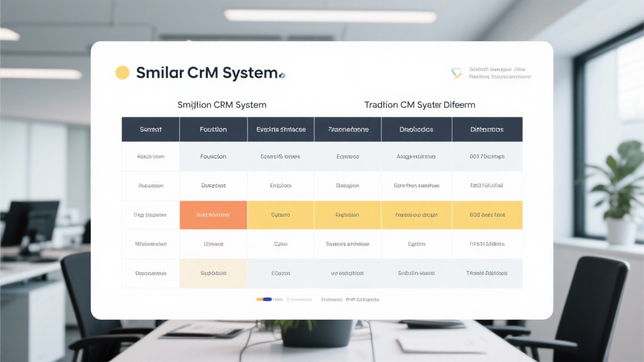Open the "Smiltion CRM System" section heading

coord(222,105)
